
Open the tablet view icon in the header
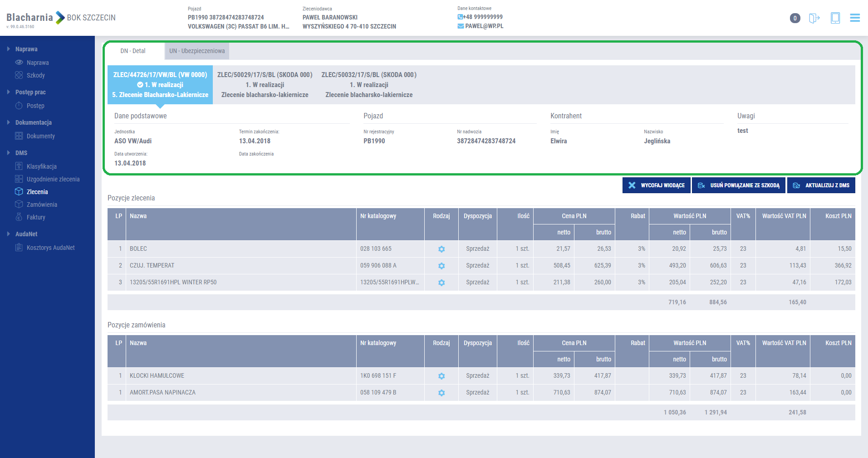coord(835,18)
